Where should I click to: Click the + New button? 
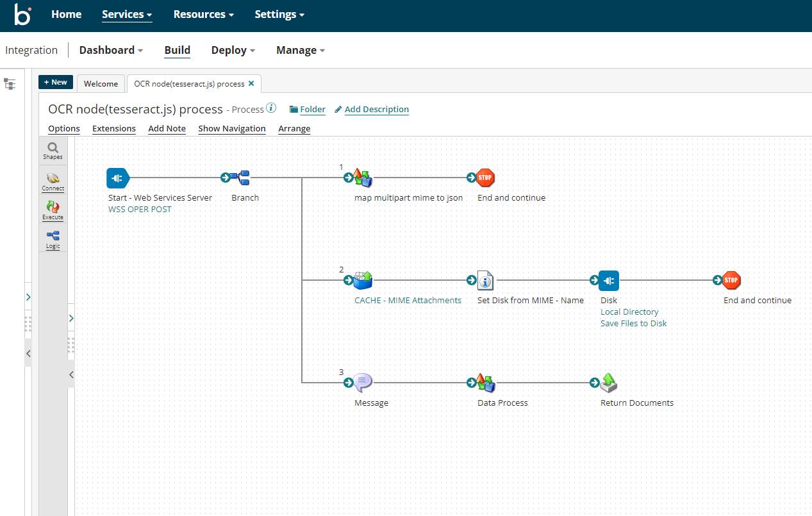point(55,82)
